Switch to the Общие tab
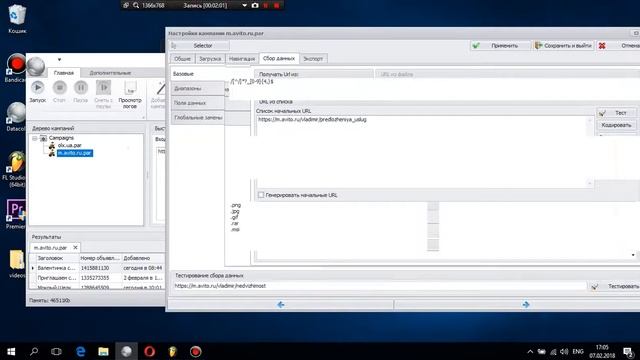The width and height of the screenshot is (640, 360). pos(182,59)
